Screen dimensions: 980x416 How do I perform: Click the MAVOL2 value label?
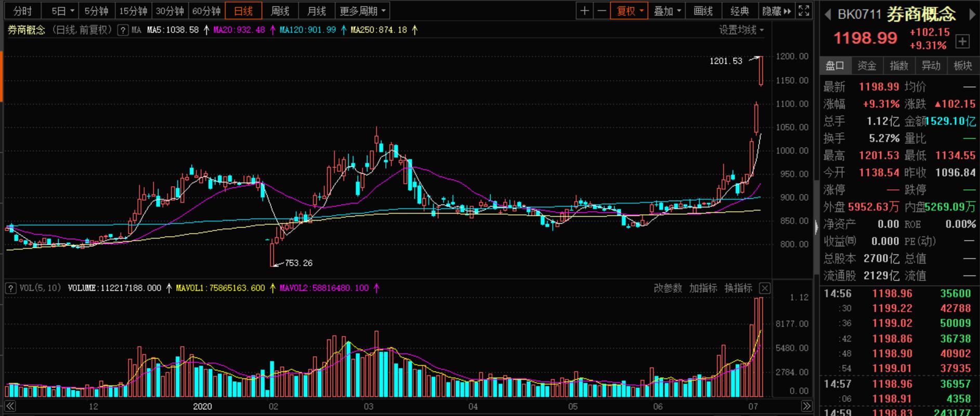pos(324,288)
